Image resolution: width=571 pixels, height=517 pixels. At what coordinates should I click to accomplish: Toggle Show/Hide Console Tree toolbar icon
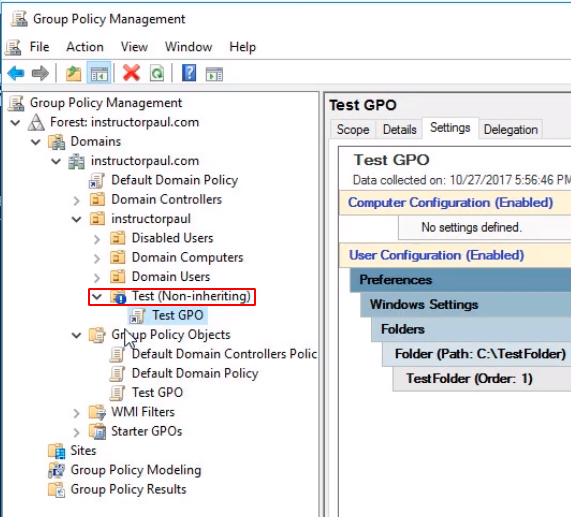(99, 73)
